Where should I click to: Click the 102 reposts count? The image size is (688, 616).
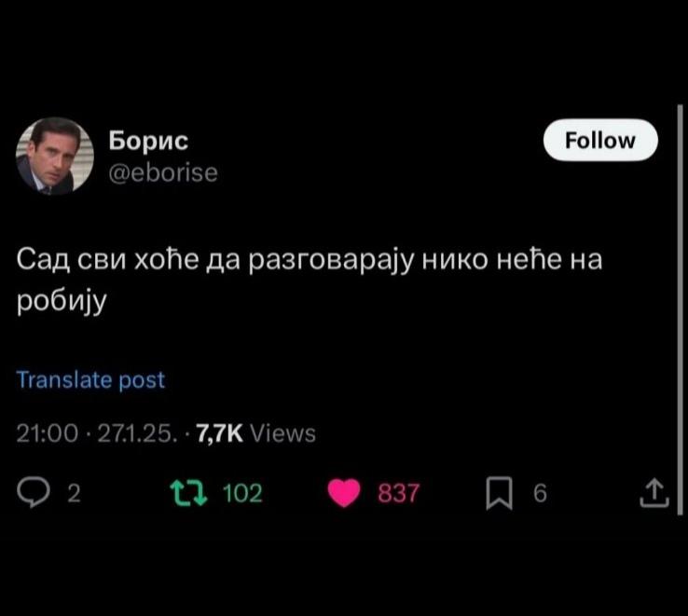242,493
